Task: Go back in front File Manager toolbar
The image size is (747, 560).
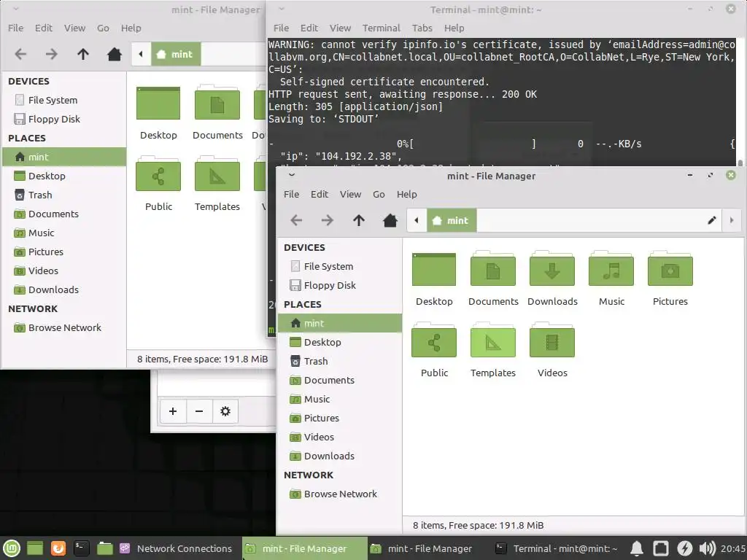Action: point(296,220)
